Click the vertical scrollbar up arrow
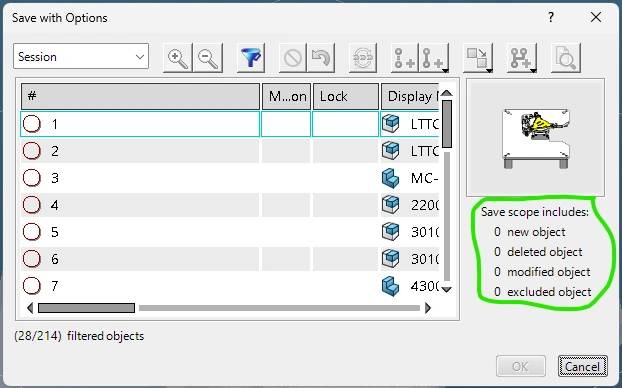 [x=447, y=93]
